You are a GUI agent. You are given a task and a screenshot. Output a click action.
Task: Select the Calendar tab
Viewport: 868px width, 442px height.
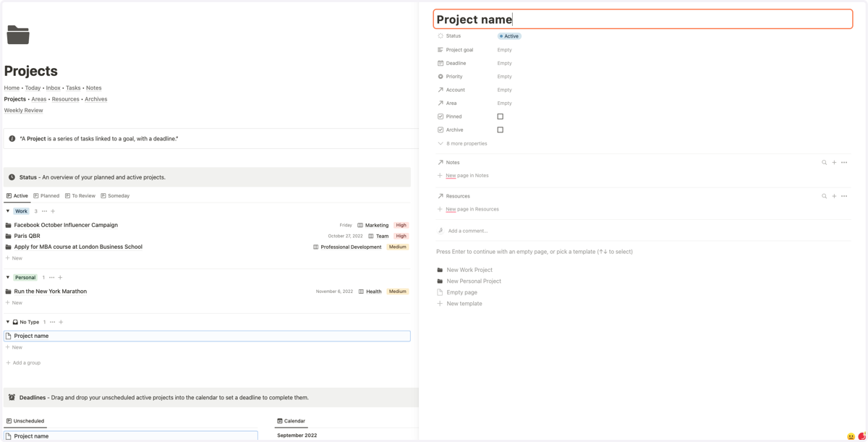[x=291, y=421]
